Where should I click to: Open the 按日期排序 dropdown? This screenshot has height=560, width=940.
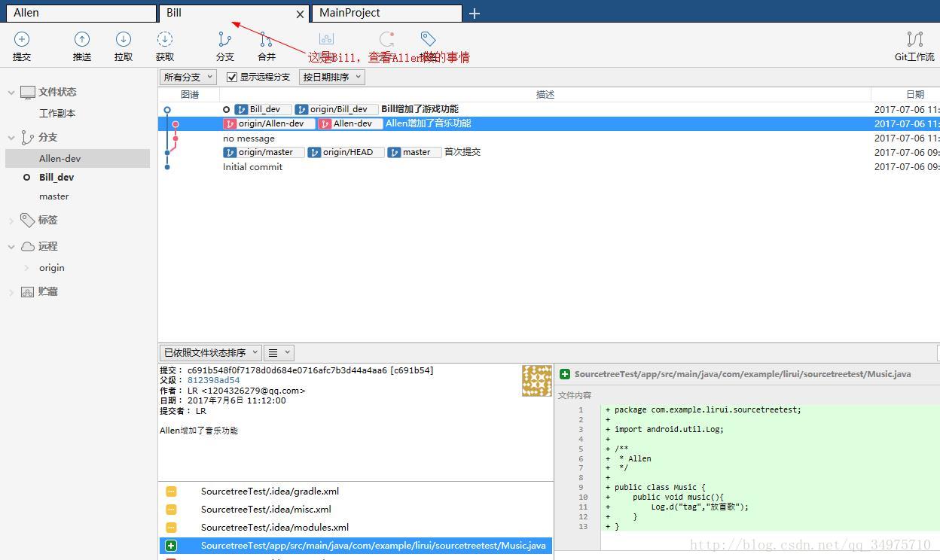click(x=331, y=77)
